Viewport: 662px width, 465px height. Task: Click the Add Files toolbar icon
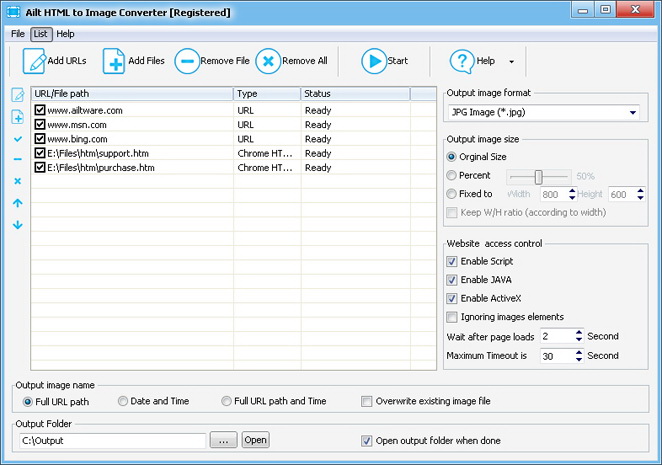pos(113,61)
